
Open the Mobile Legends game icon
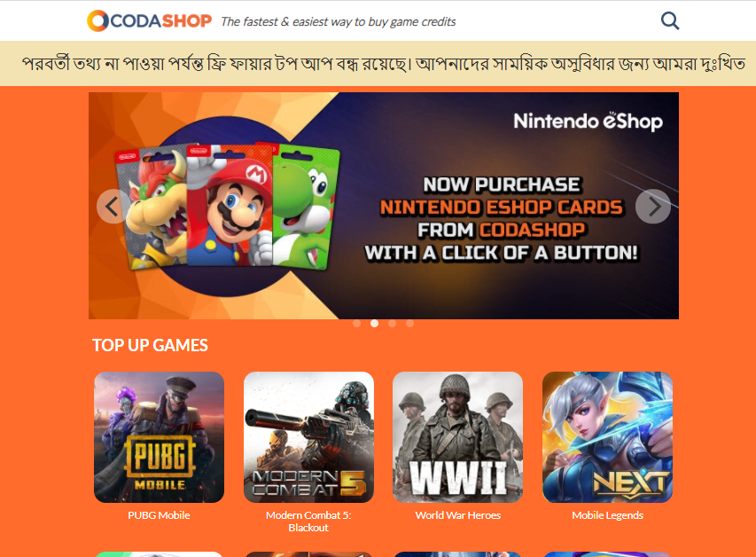click(x=607, y=437)
